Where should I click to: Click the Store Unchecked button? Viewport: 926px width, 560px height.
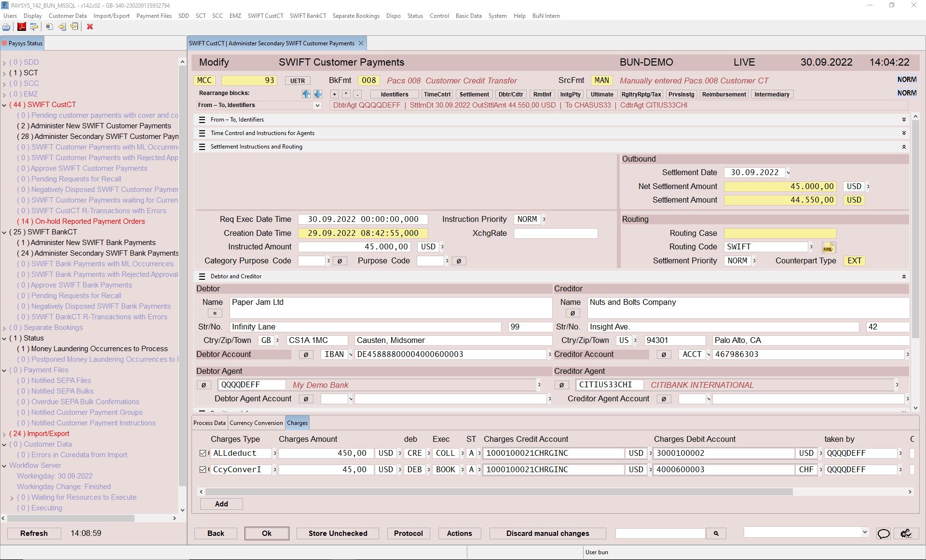click(338, 533)
